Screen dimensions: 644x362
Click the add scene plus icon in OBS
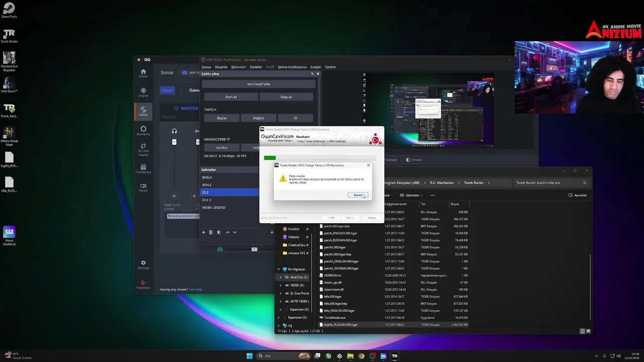coord(203,232)
